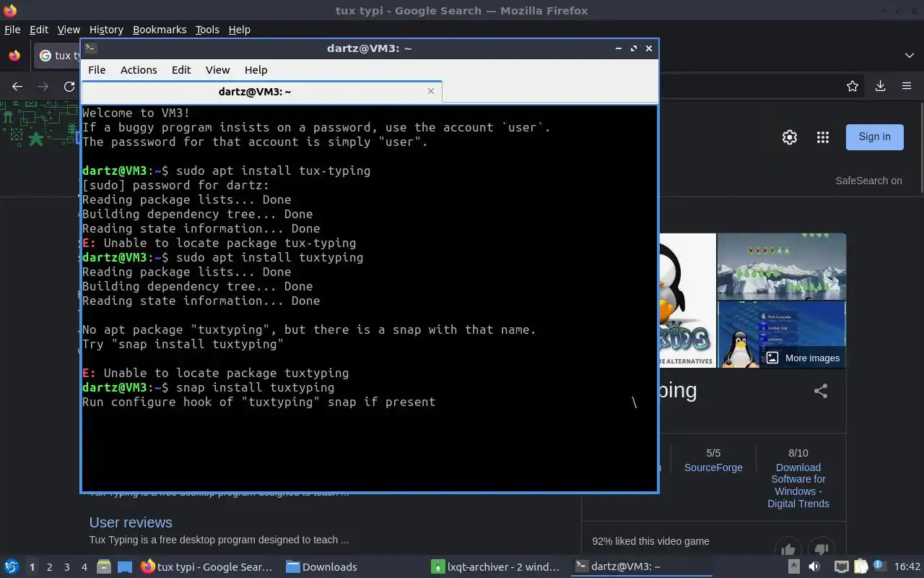Screen dimensions: 924x578
Task: Switch to Firefox Google Search taskbar entry
Action: click(x=207, y=567)
